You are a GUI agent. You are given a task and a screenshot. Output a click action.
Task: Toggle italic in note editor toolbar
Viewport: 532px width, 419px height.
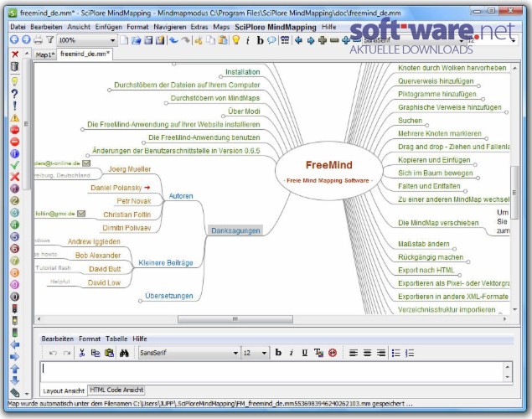pyautogui.click(x=292, y=353)
